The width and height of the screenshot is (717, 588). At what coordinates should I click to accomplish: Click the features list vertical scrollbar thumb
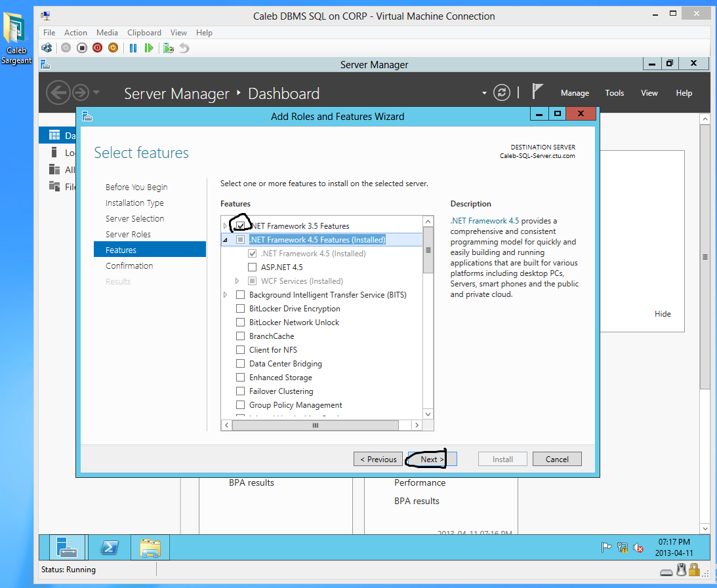(428, 250)
